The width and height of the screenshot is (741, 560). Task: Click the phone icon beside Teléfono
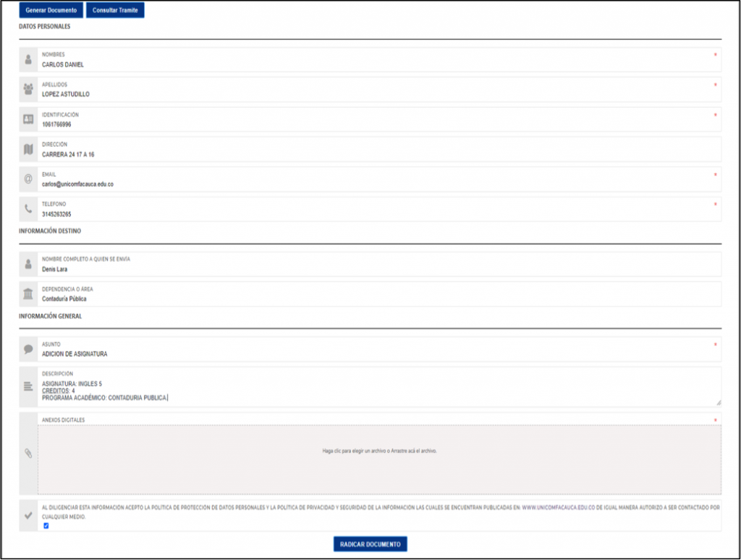28,209
